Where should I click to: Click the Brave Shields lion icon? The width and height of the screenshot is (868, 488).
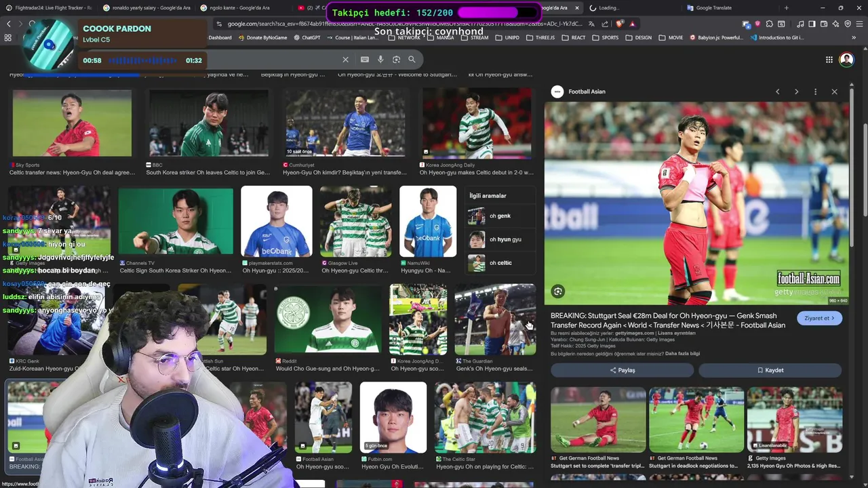coord(619,24)
